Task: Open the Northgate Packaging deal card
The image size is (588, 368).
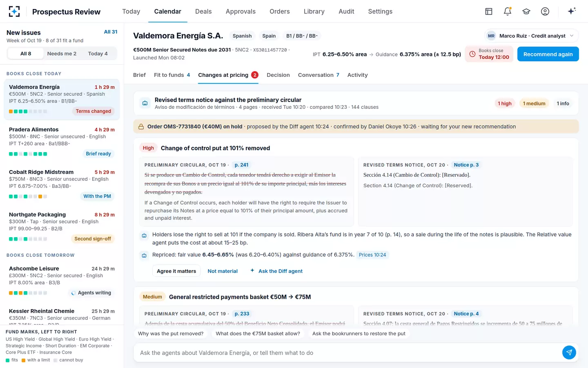Action: click(x=62, y=227)
